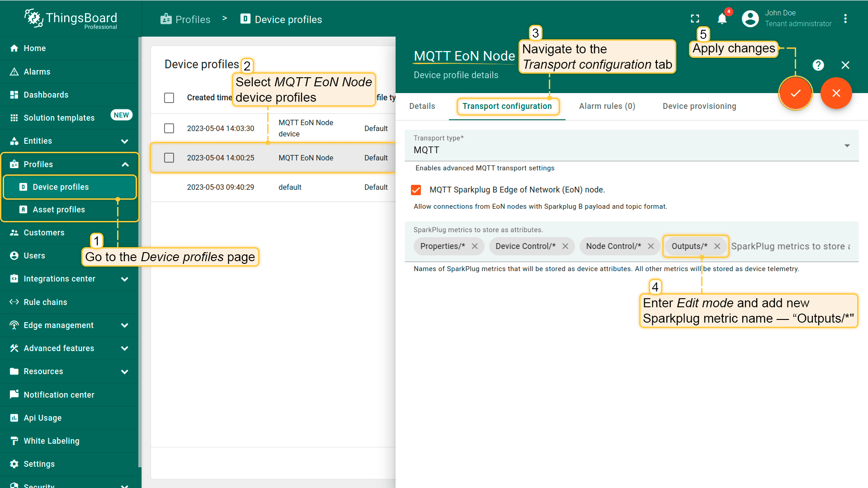
Task: Cancel edits with the orange X button
Action: [x=836, y=93]
